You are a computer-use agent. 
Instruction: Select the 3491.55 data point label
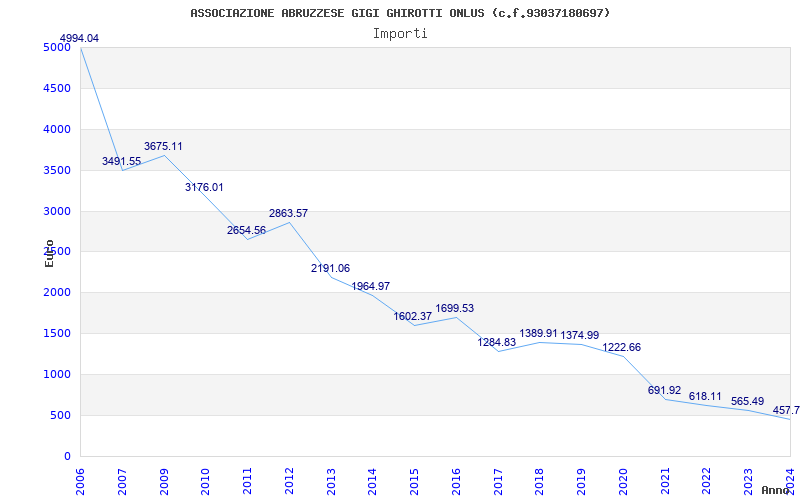tap(121, 161)
